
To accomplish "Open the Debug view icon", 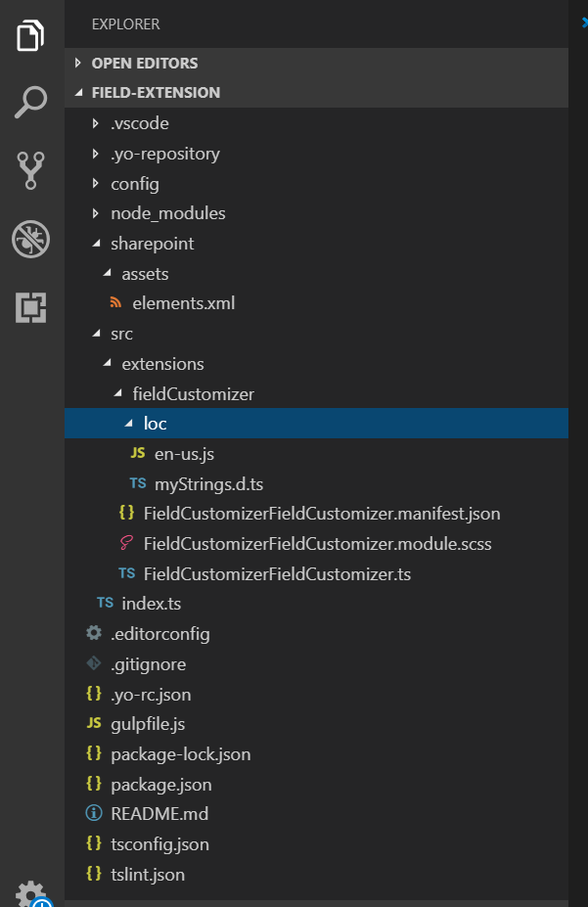I will point(30,239).
